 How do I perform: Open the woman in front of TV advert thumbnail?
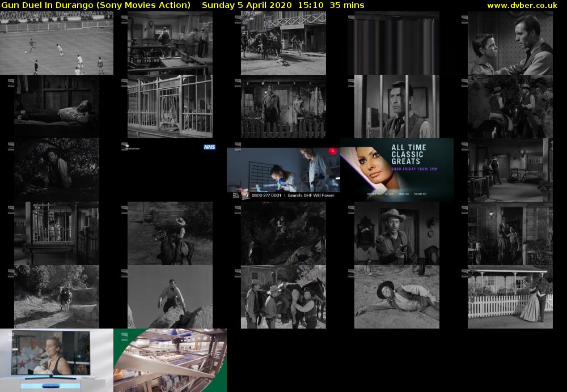pos(56,360)
